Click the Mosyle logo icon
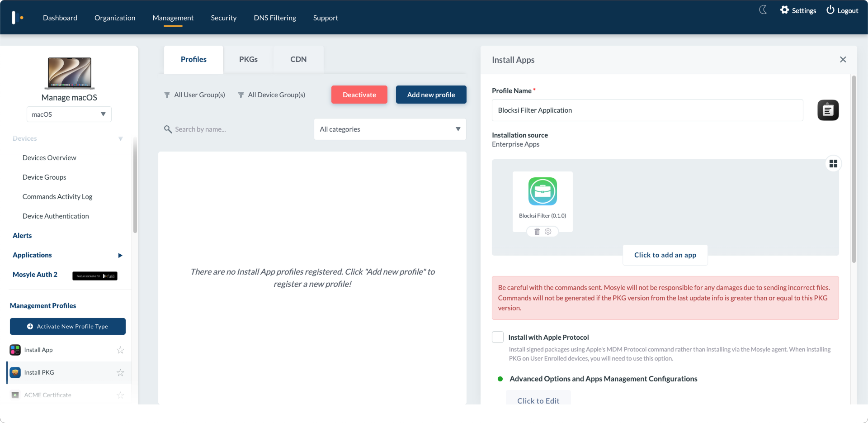 click(17, 18)
